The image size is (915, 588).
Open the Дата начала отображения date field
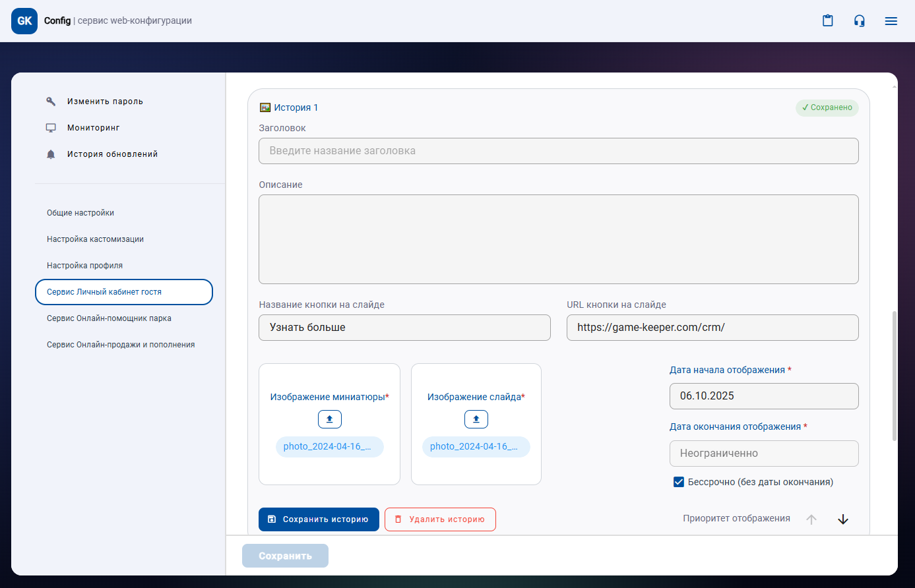(x=763, y=396)
